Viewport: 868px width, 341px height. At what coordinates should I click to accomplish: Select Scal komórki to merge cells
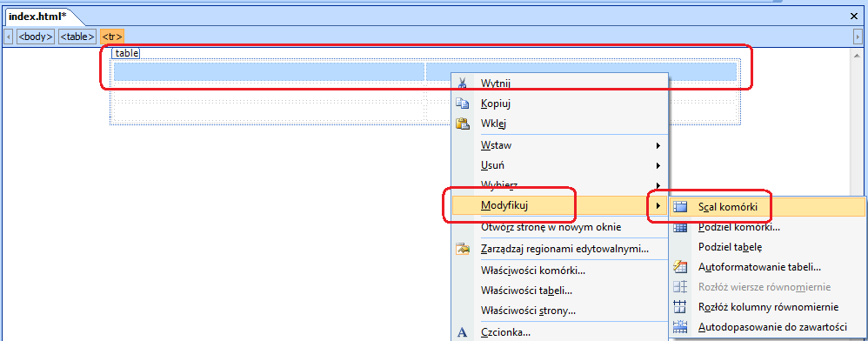pyautogui.click(x=768, y=207)
